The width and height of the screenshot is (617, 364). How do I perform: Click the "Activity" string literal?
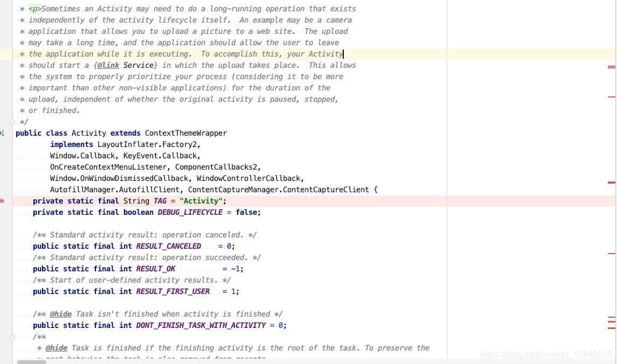[201, 201]
